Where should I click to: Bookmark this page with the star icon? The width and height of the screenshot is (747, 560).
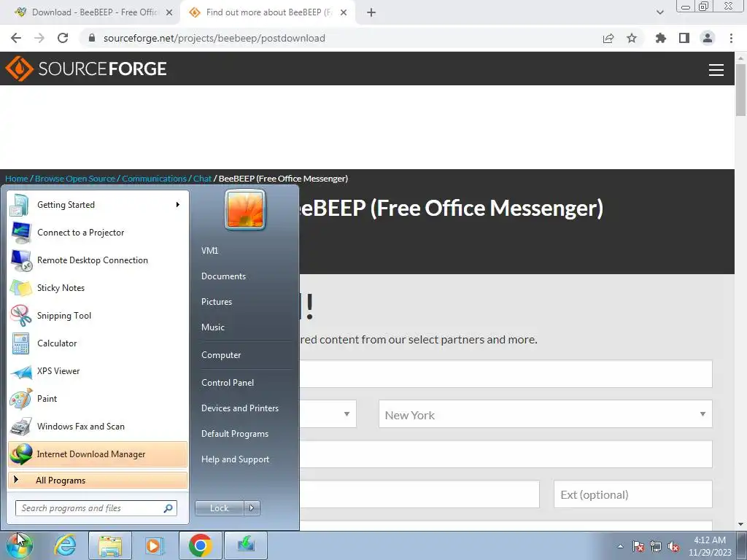[x=632, y=38]
